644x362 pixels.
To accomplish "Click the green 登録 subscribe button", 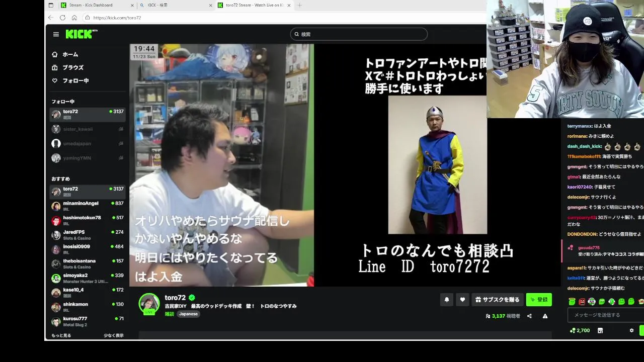I will [x=539, y=300].
